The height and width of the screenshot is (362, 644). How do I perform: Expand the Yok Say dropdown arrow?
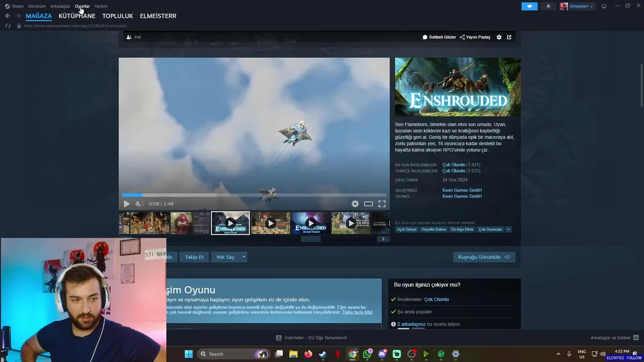[x=244, y=257]
